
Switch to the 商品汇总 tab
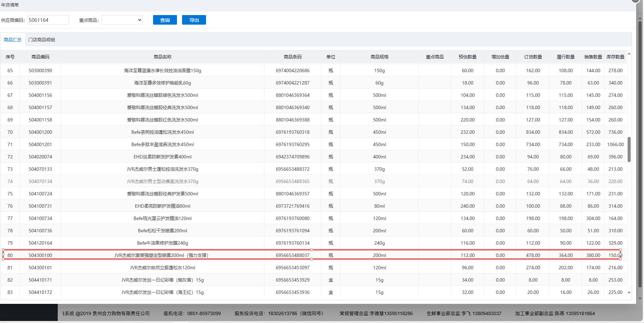click(x=13, y=40)
